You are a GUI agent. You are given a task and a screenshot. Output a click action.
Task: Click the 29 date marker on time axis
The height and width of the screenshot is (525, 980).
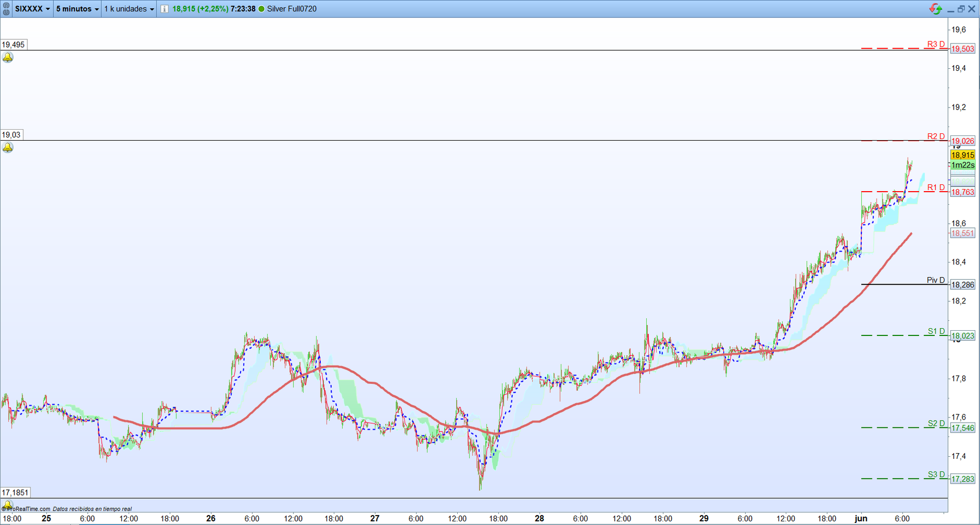(x=704, y=519)
